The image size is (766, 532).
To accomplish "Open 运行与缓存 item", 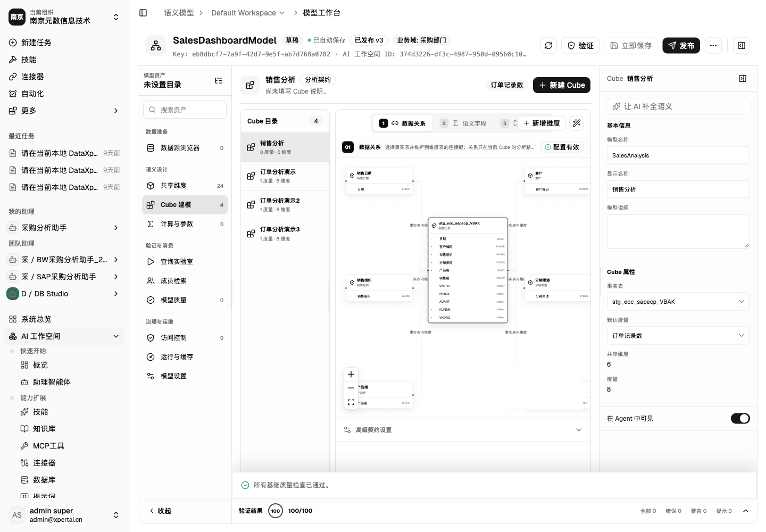I will [185, 357].
